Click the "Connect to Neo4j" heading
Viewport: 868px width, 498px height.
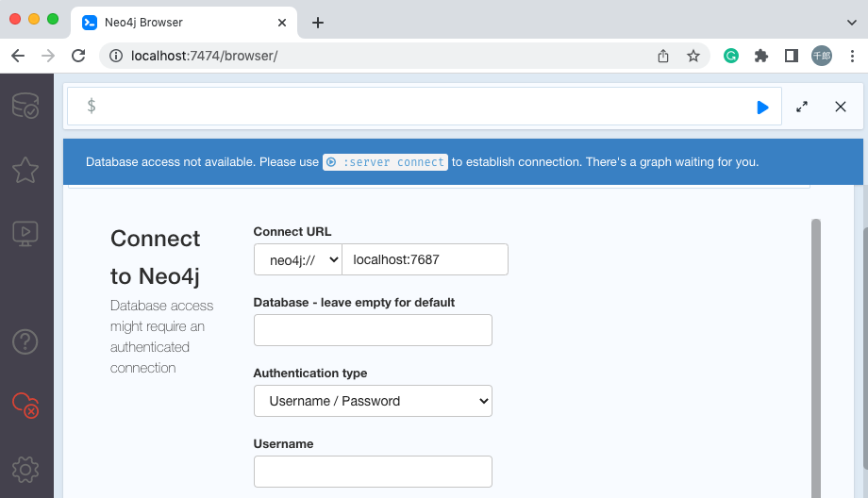[156, 257]
